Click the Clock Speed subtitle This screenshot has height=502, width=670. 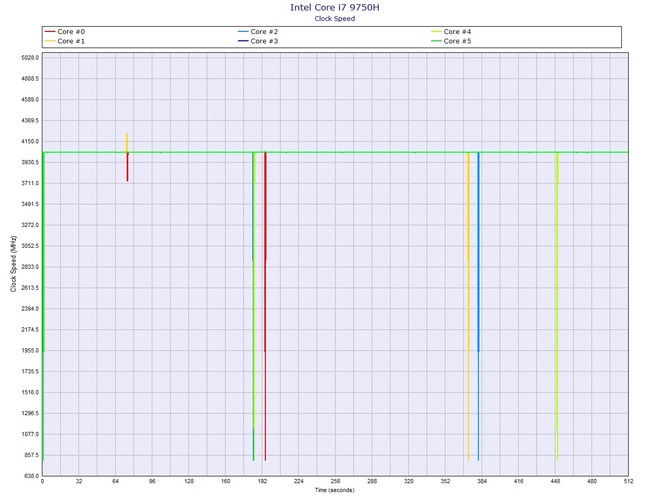(335, 18)
